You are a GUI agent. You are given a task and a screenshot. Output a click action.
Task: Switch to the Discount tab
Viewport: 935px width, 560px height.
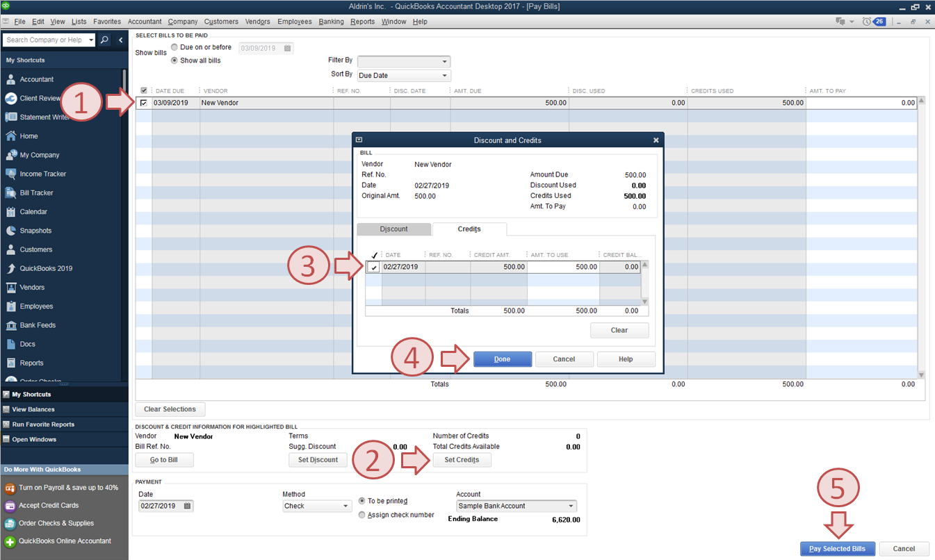394,229
